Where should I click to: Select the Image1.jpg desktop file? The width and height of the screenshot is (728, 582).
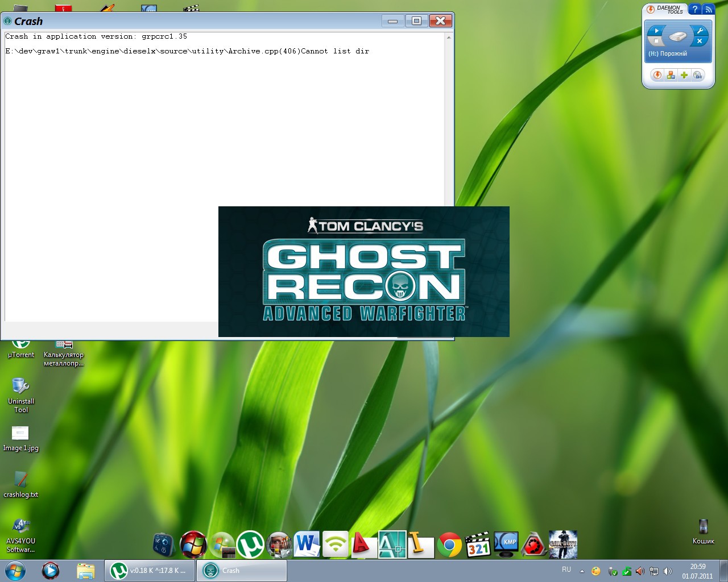click(21, 439)
